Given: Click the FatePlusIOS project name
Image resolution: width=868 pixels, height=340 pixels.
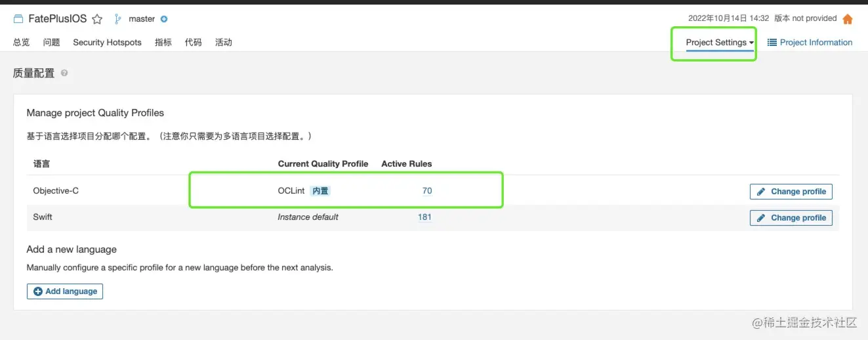Looking at the screenshot, I should pos(58,19).
